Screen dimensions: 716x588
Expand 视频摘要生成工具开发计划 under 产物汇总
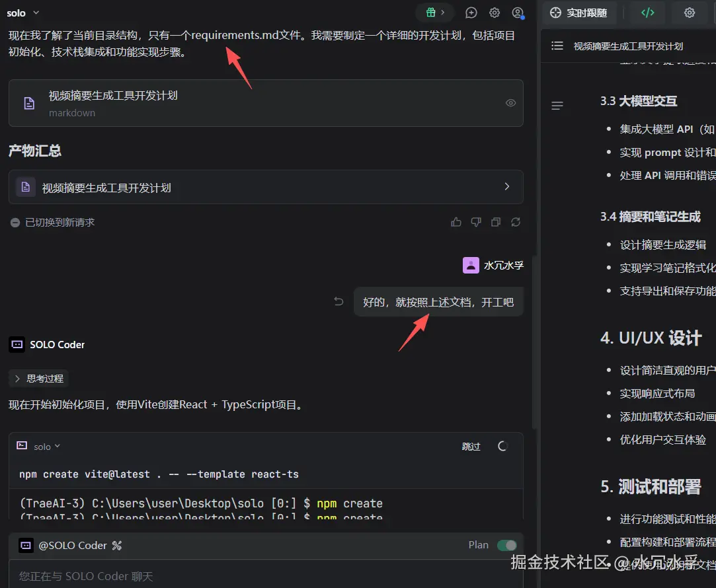[x=266, y=187]
